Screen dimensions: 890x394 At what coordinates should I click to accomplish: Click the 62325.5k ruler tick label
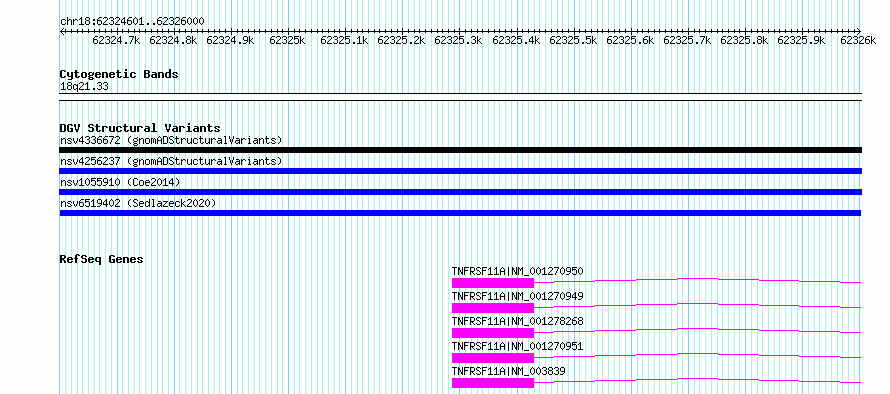(x=573, y=40)
